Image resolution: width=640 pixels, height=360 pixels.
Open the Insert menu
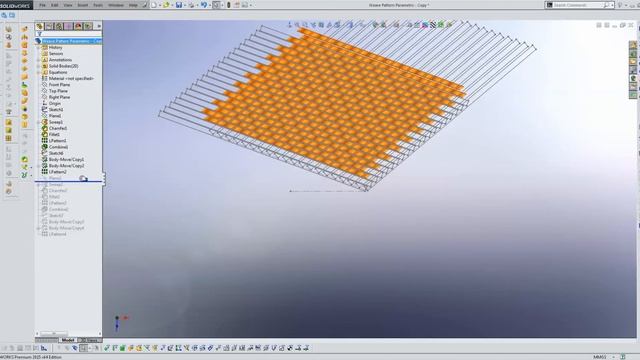82,5
